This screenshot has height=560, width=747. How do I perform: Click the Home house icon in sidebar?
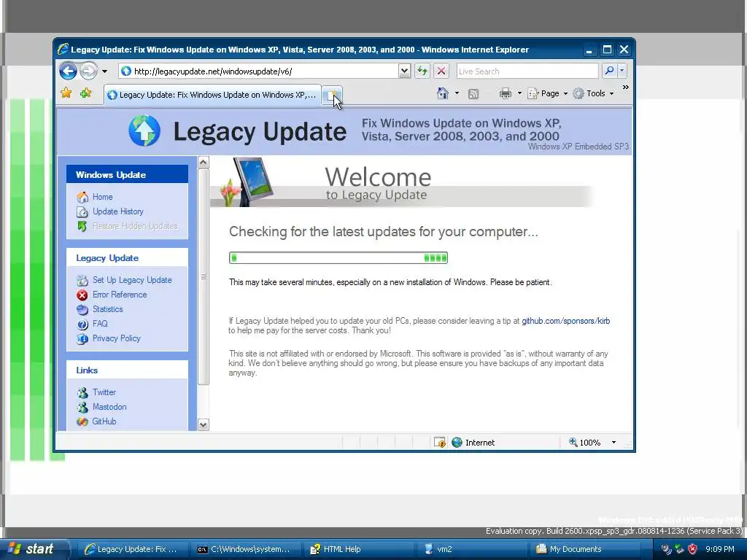[x=82, y=197]
